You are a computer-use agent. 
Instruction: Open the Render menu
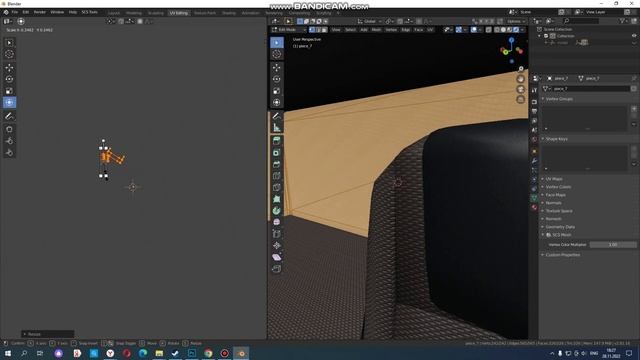(x=40, y=12)
